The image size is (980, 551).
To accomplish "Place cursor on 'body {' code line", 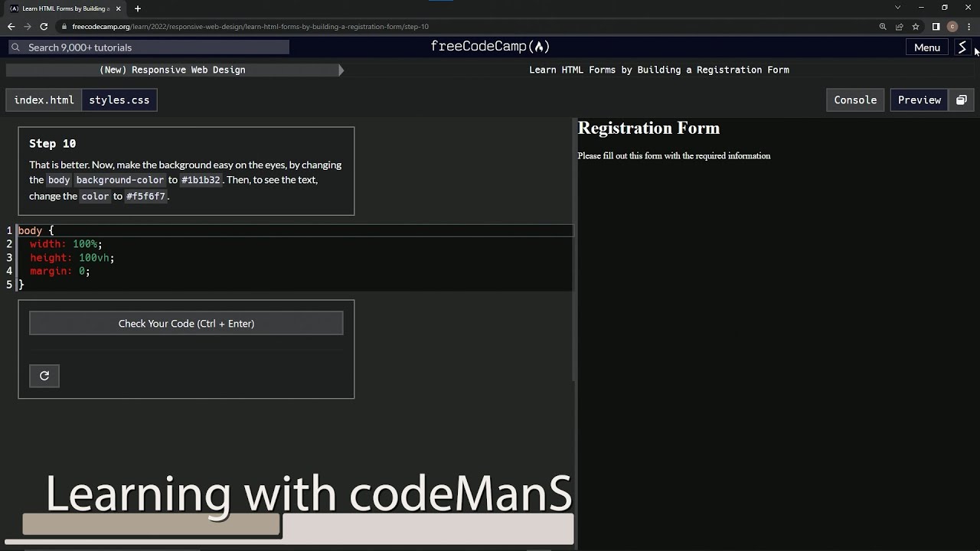I will 36,230.
